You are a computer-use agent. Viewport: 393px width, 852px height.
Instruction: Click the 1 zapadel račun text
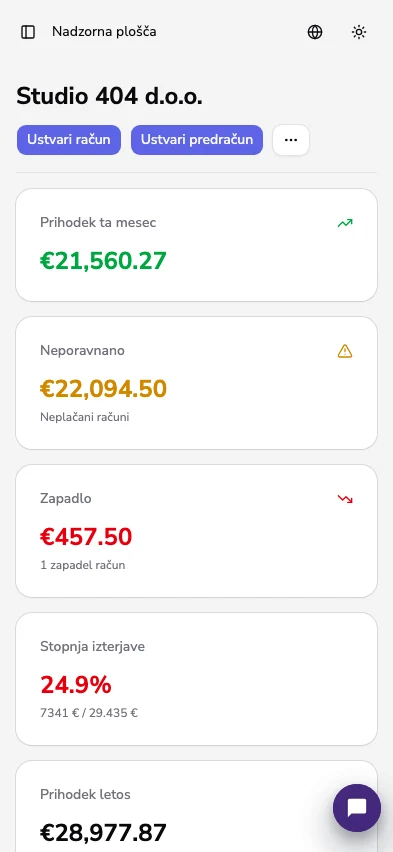[83, 565]
